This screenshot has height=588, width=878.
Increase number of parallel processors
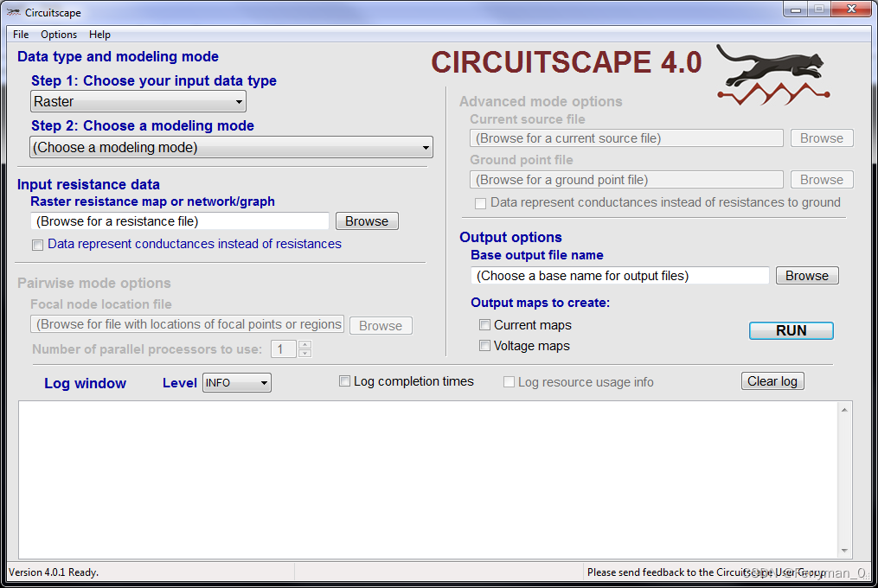[304, 344]
